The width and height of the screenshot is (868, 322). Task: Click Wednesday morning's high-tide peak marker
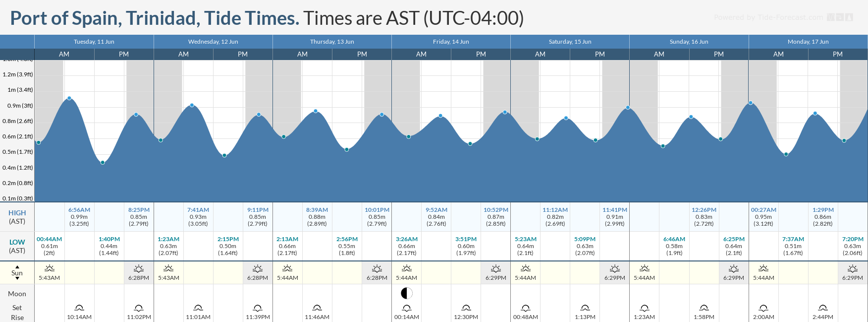[192, 105]
